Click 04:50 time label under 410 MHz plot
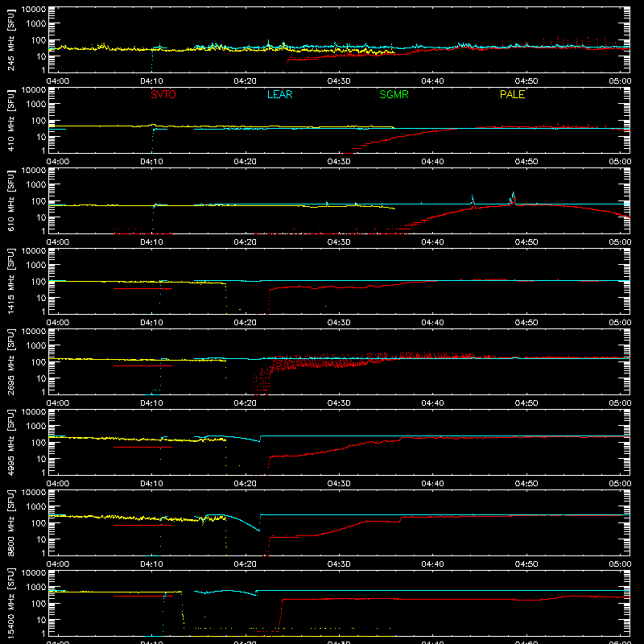Image resolution: width=644 pixels, height=644 pixels. [526, 162]
